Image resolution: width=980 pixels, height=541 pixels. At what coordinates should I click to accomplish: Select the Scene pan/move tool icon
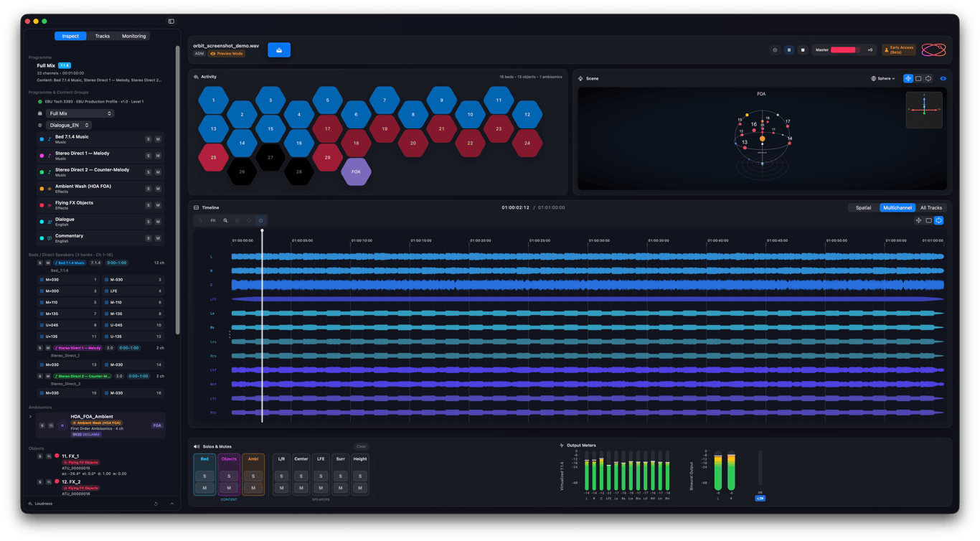[x=908, y=79]
